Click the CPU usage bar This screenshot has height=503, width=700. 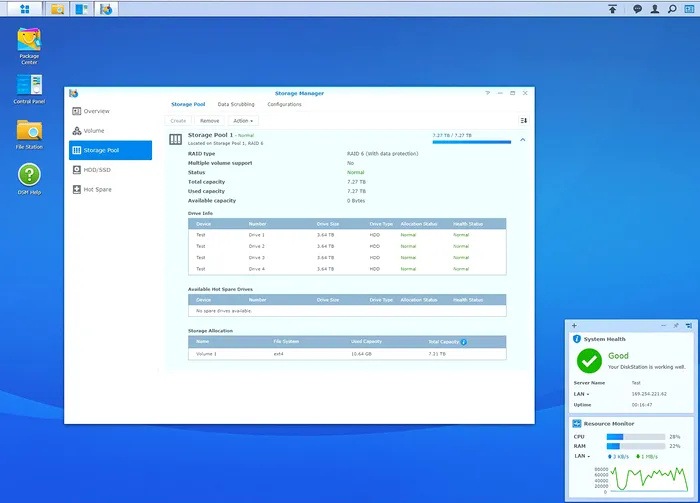point(636,437)
